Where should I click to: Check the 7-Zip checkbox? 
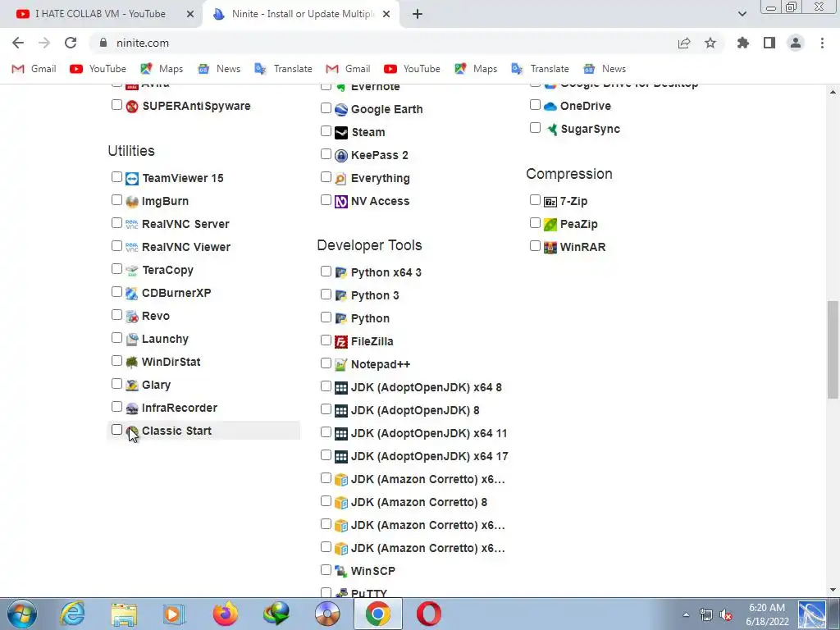pos(535,200)
